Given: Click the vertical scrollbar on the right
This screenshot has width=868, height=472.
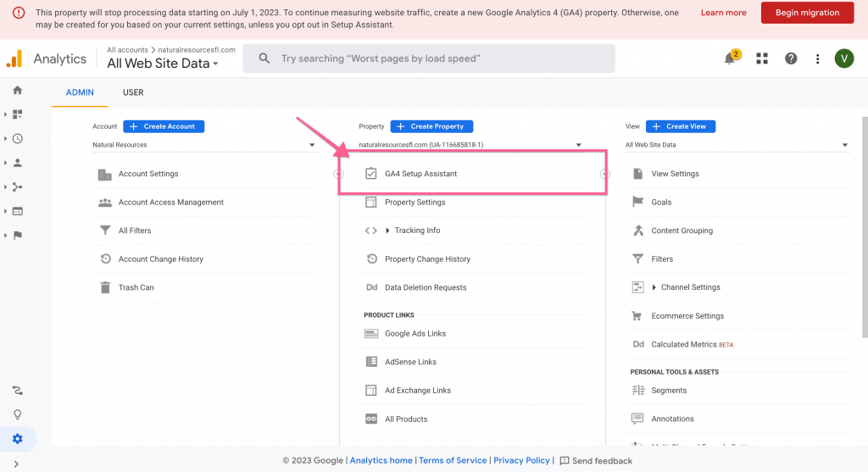Looking at the screenshot, I should pos(865,227).
